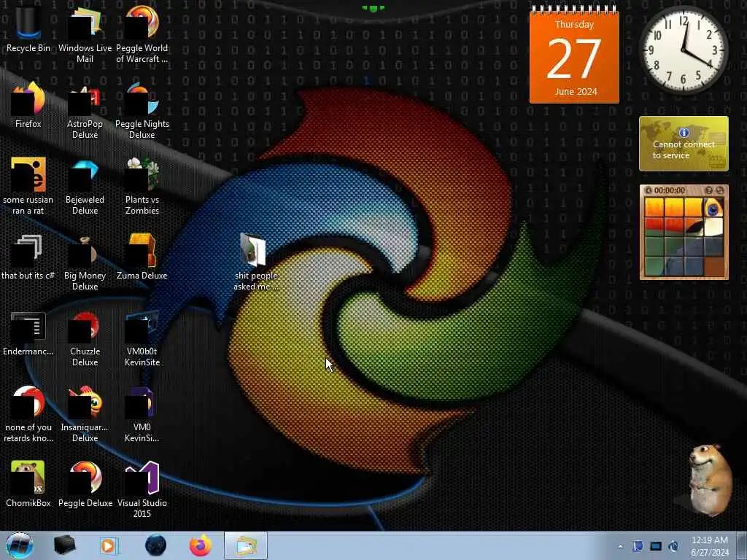The width and height of the screenshot is (747, 560).
Task: Click the volume tray icon
Action: coord(673,546)
